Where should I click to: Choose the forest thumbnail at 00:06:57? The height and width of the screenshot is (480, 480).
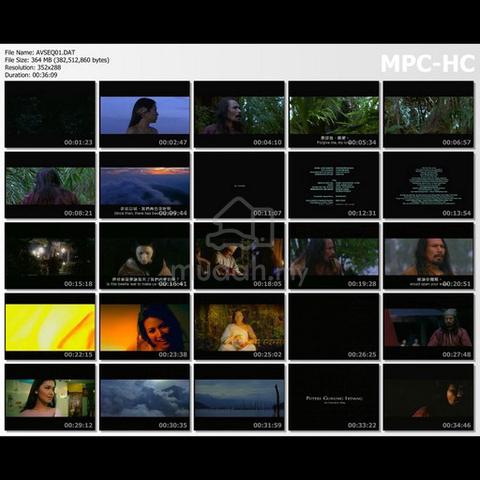coord(429,114)
